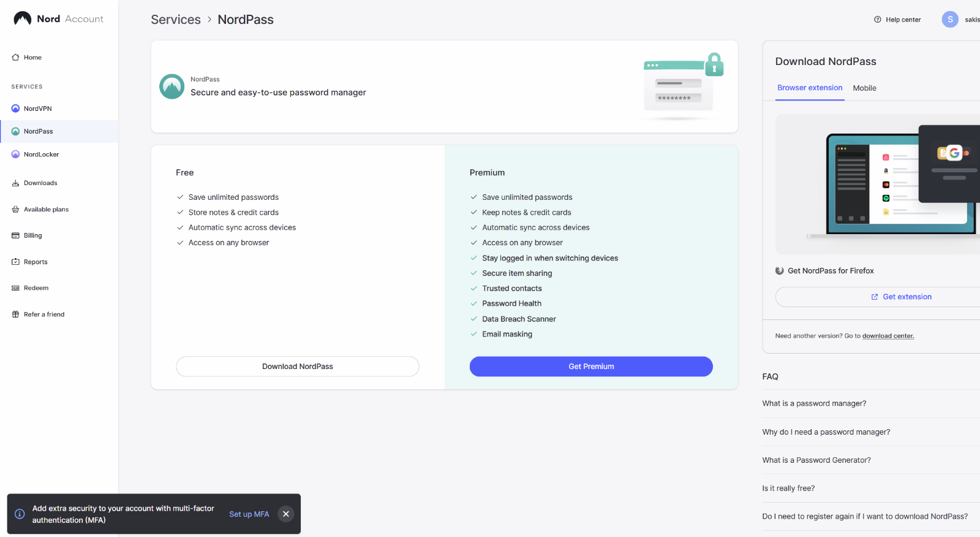The width and height of the screenshot is (980, 537).
Task: Switch to the Mobile tab
Action: (x=864, y=88)
